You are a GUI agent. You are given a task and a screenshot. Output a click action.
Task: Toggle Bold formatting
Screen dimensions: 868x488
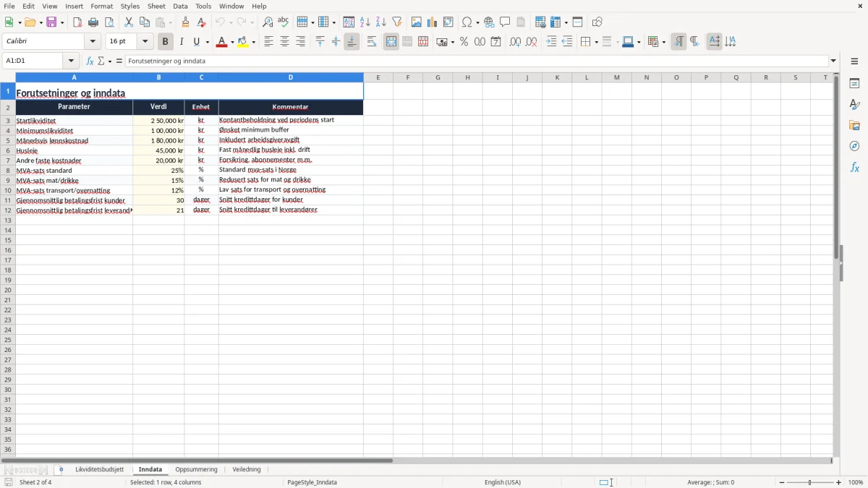(x=166, y=42)
